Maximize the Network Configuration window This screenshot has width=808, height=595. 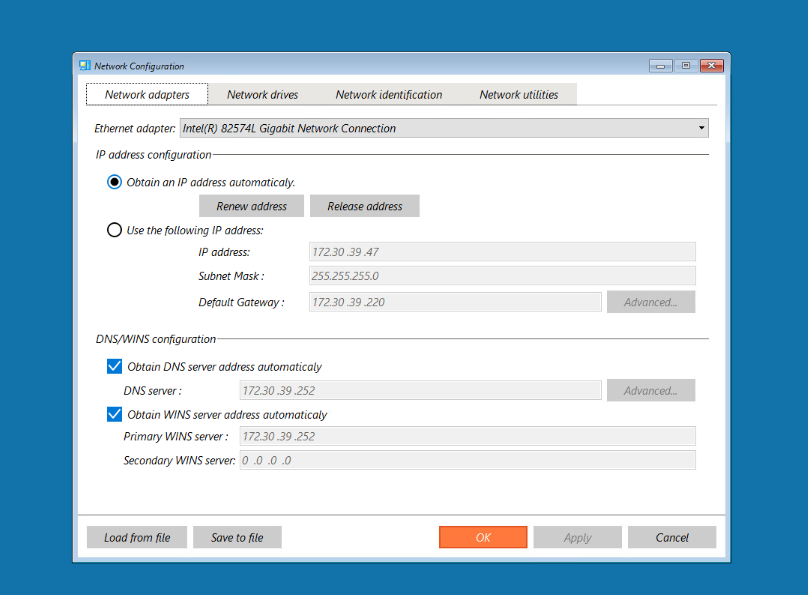tap(685, 65)
